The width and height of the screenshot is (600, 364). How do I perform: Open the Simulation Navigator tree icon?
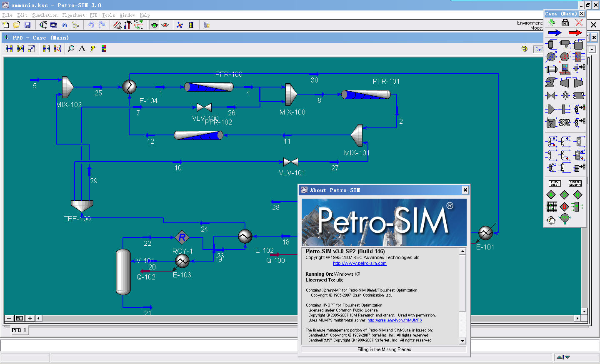point(75,25)
